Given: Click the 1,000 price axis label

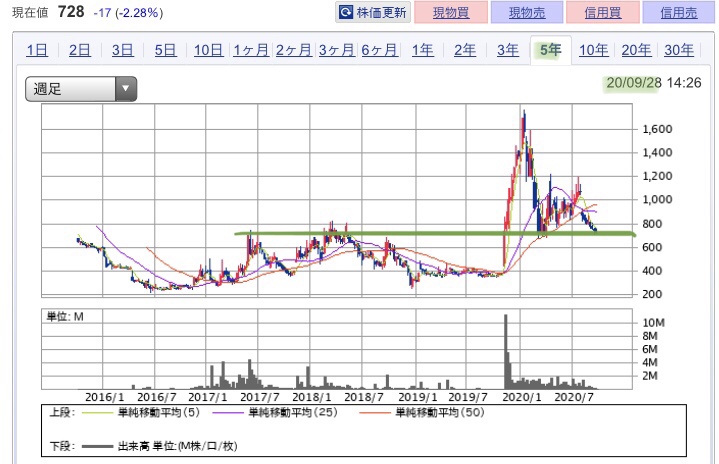Looking at the screenshot, I should [657, 199].
